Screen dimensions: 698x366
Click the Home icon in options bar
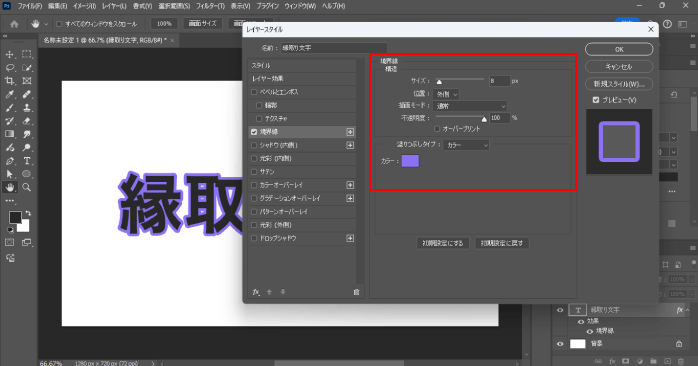14,24
